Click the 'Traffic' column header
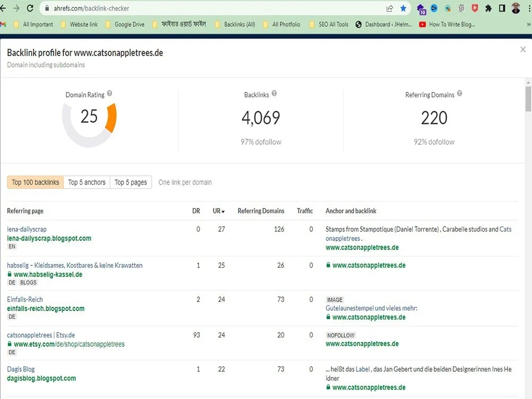The image size is (532, 399). click(305, 211)
